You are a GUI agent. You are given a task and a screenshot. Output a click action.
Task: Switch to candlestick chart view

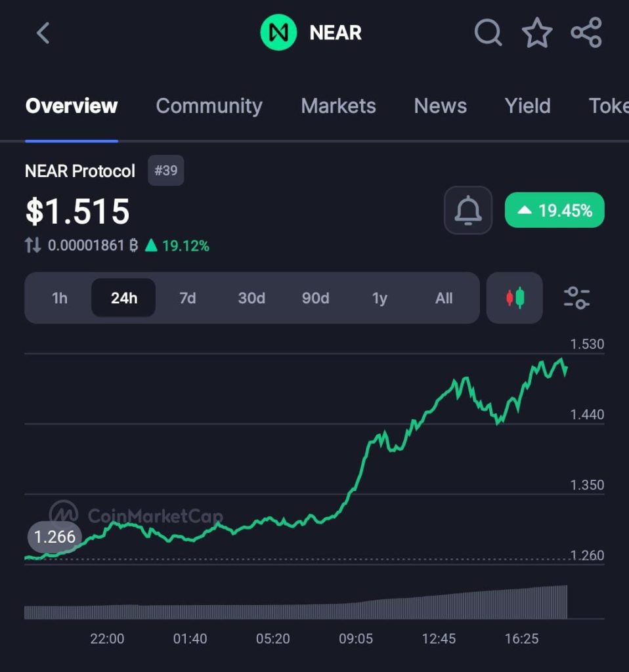(x=515, y=297)
